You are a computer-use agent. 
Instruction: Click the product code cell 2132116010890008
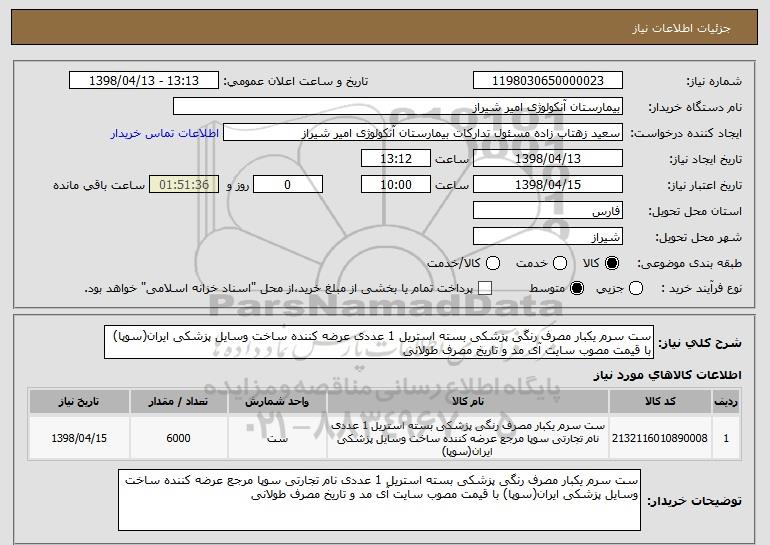coord(660,438)
